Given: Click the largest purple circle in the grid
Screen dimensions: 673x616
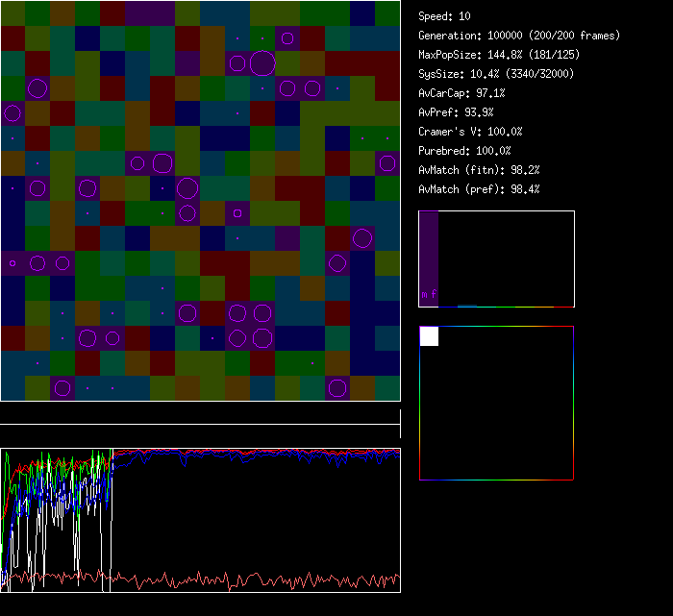Looking at the screenshot, I should (x=262, y=63).
